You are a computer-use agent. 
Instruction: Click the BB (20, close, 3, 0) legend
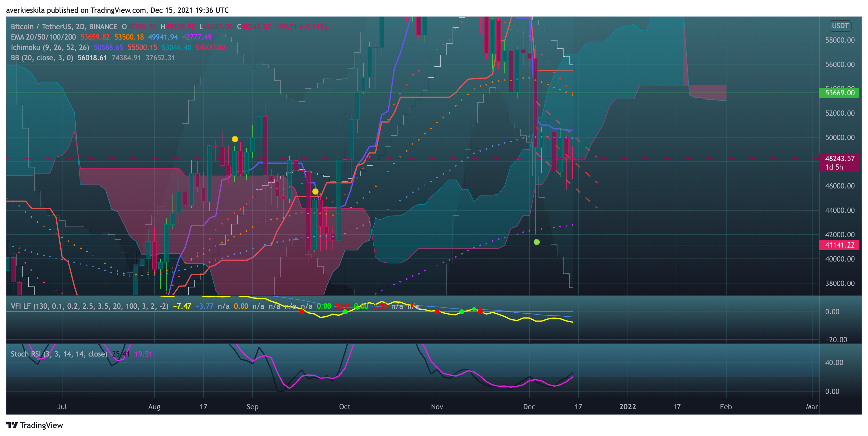pos(42,58)
